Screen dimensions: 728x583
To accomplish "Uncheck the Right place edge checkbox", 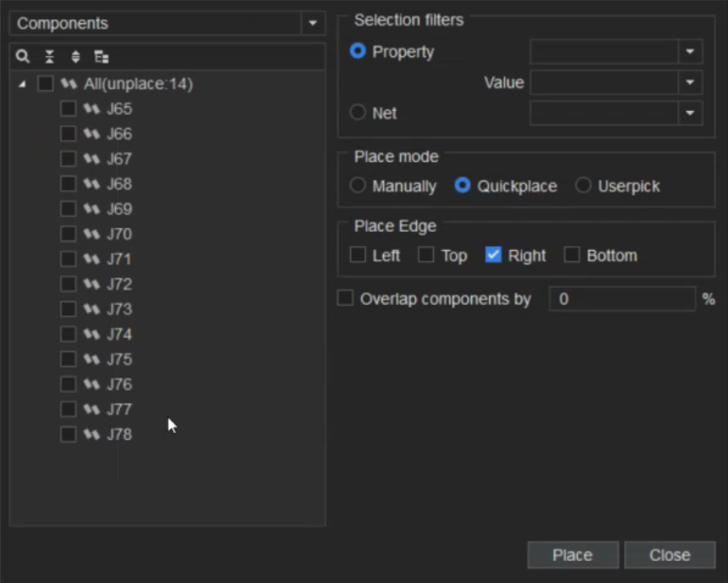I will (494, 255).
